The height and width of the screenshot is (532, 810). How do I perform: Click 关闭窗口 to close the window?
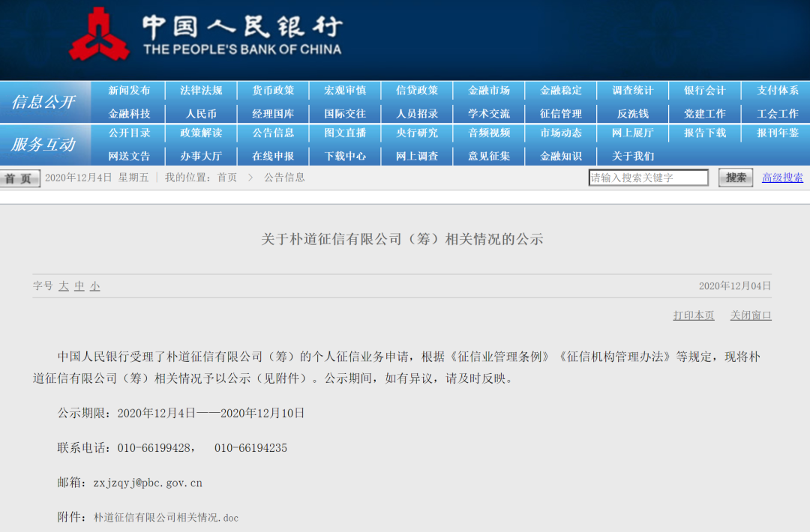pos(751,315)
